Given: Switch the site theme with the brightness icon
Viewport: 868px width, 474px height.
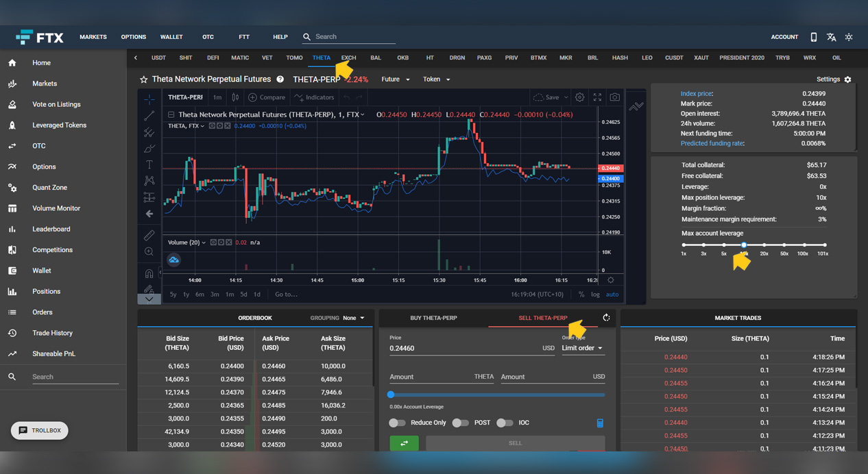Looking at the screenshot, I should [x=849, y=37].
